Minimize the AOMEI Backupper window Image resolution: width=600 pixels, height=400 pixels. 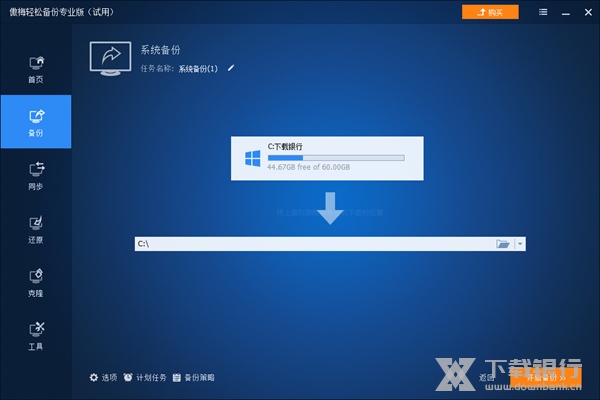[x=566, y=13]
